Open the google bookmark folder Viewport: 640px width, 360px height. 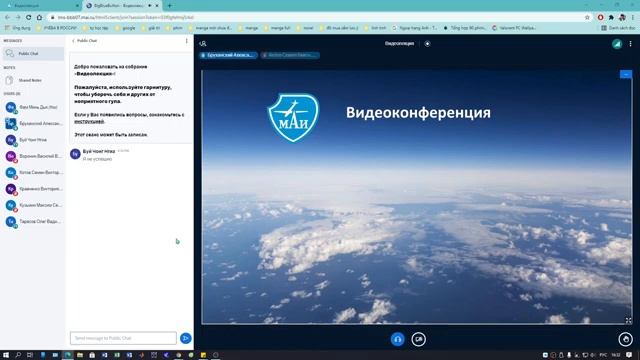coord(125,28)
